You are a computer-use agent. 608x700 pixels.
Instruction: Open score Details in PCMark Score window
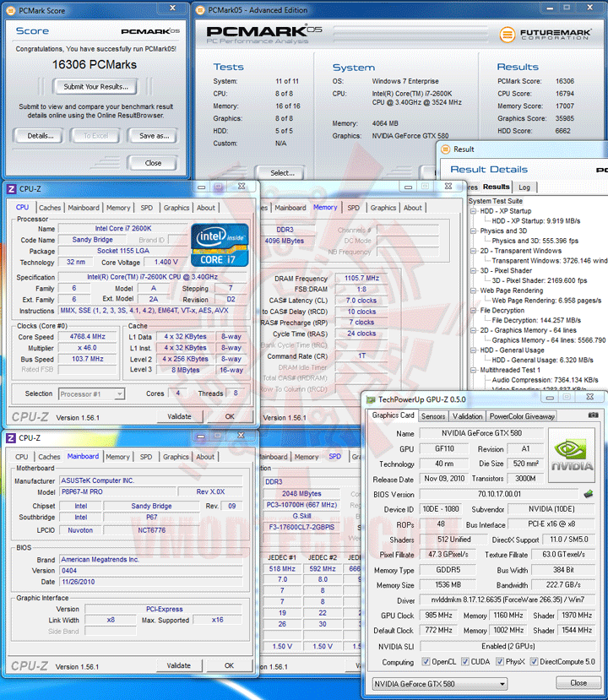point(41,136)
